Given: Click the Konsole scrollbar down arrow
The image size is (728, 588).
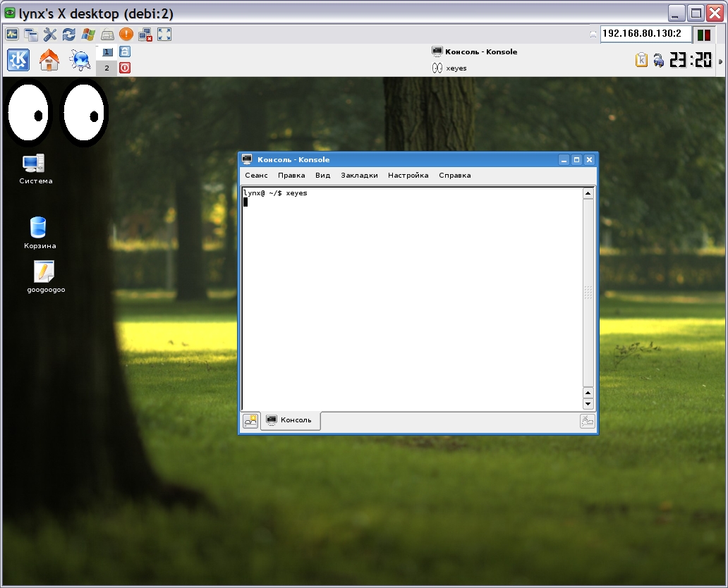Looking at the screenshot, I should [x=588, y=404].
